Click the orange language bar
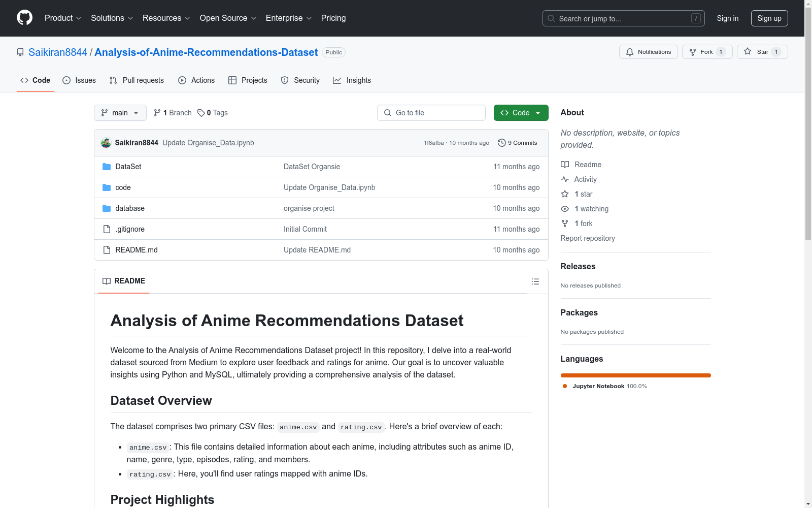812x508 pixels. click(635, 375)
